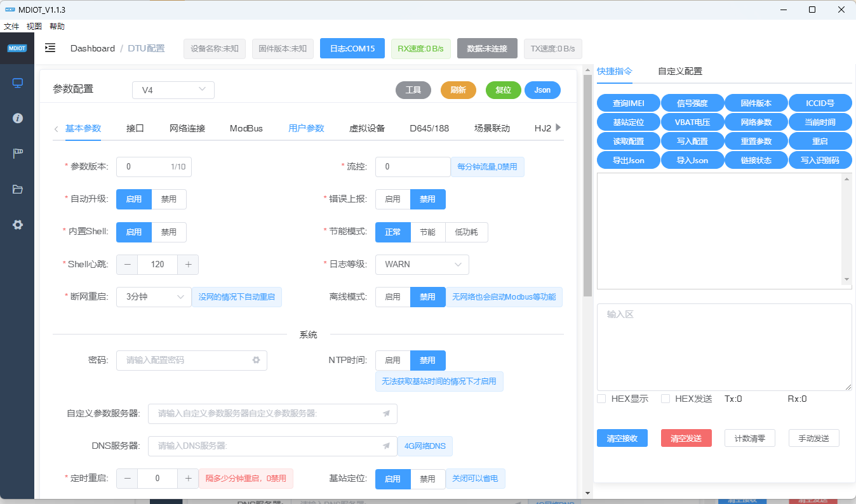This screenshot has height=504, width=856.
Task: Enable 错误上报 with 启用
Action: (x=393, y=199)
